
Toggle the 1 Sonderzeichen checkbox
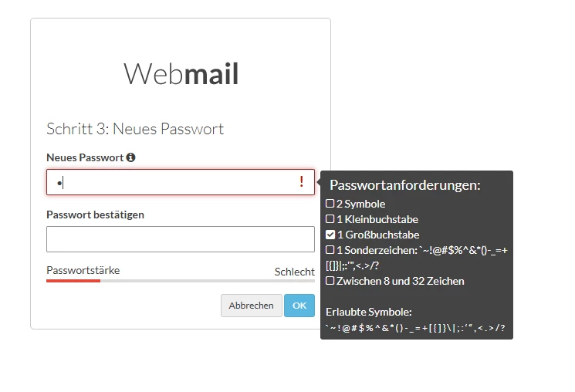pyautogui.click(x=330, y=250)
